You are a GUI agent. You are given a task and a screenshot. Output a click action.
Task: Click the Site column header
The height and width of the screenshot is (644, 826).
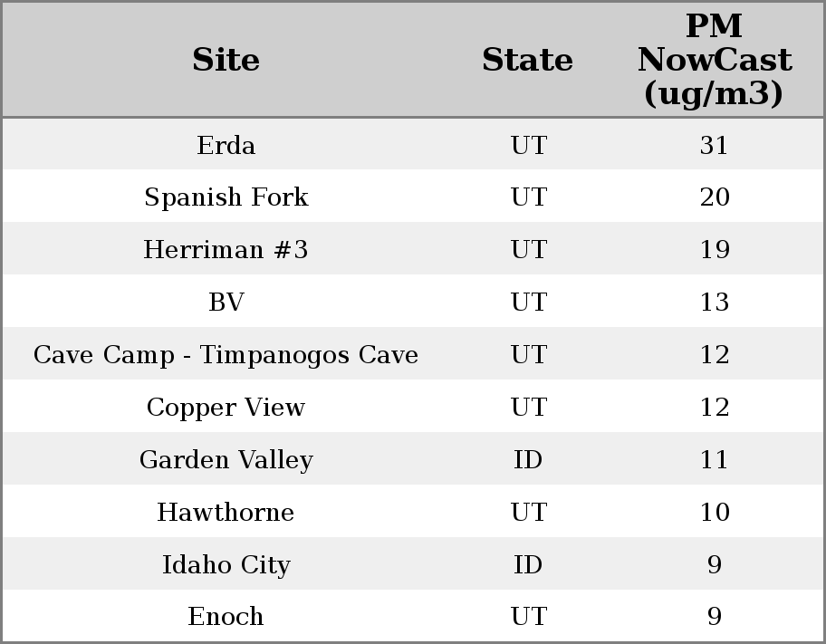pos(226,60)
